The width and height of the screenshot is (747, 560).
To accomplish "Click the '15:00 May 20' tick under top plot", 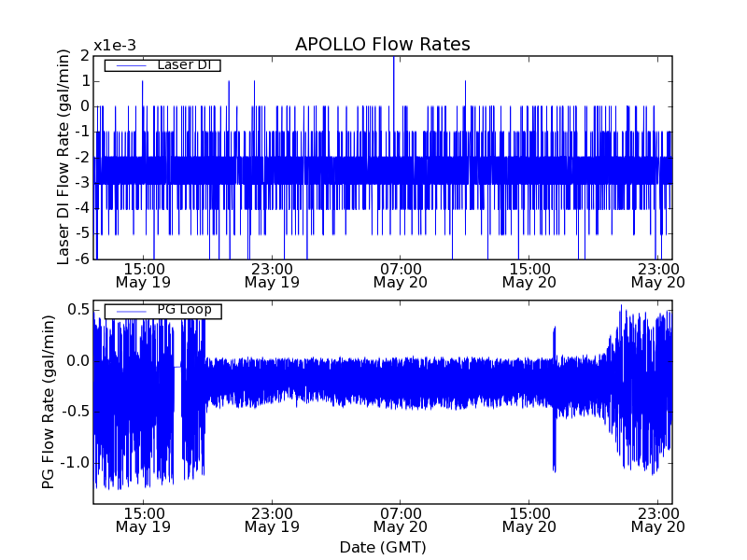I will 529,274.
